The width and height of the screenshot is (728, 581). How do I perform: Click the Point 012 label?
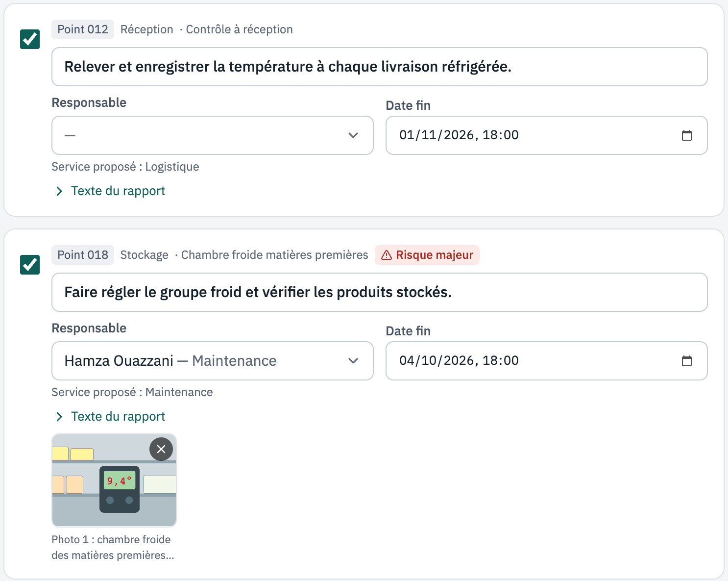[83, 29]
